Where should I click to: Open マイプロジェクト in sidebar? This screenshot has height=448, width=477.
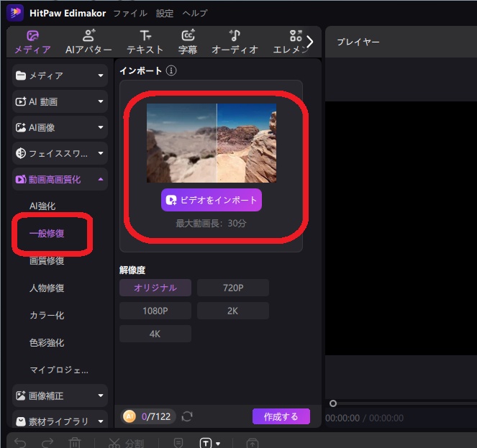click(59, 370)
